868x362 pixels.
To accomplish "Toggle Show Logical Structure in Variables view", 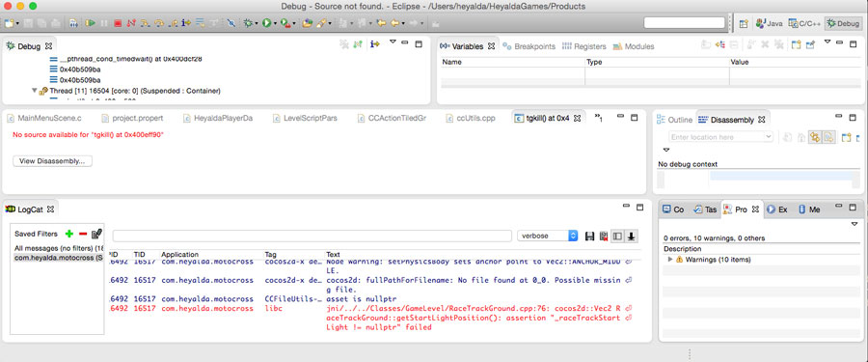I will pyautogui.click(x=720, y=45).
